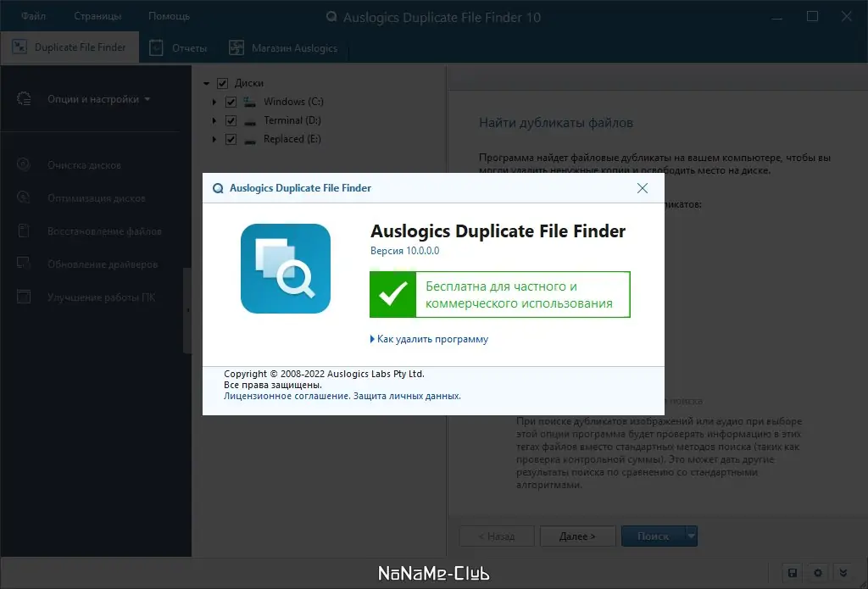Viewport: 868px width, 589px height.
Task: Uncheck the Windows (C:) drive checkbox
Action: (231, 102)
